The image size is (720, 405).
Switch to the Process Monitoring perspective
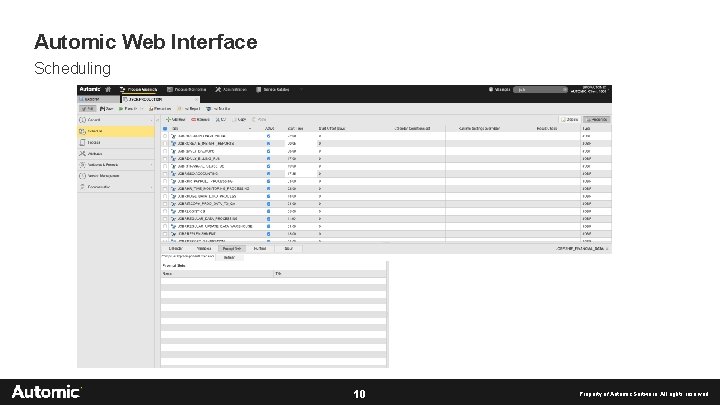click(186, 90)
